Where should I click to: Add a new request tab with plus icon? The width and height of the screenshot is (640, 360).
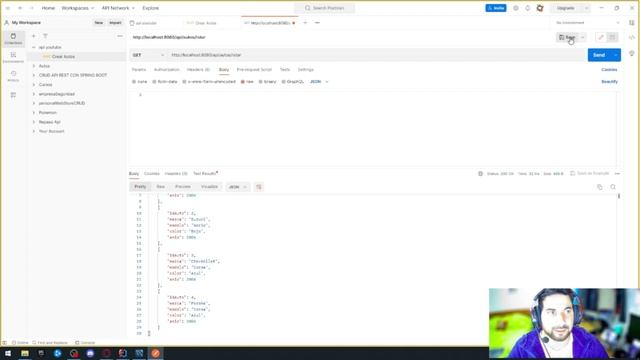(x=305, y=23)
